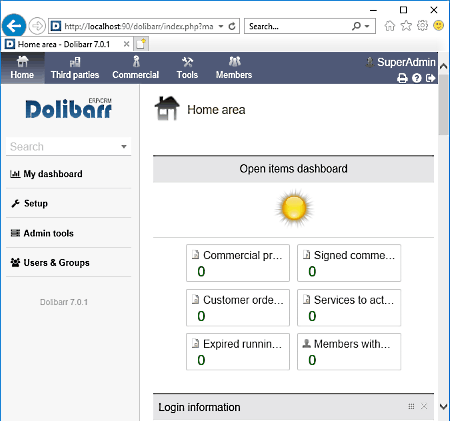Open the Tools top menu
The width and height of the screenshot is (450, 421).
(x=187, y=68)
